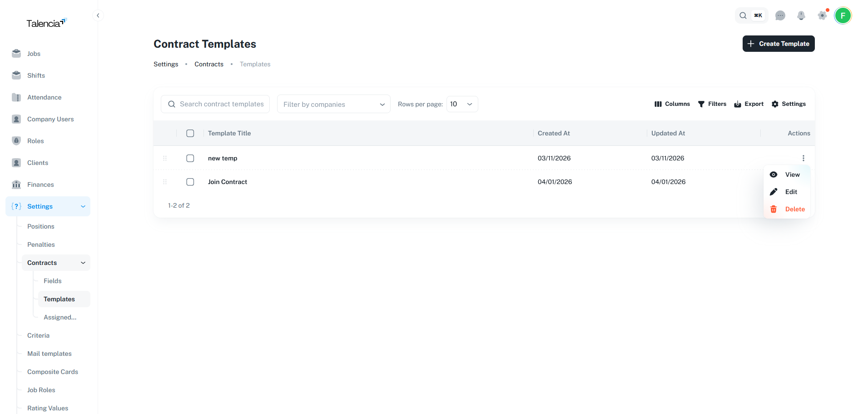This screenshot has width=868, height=414.
Task: Collapse the Contracts section in sidebar
Action: [x=83, y=262]
